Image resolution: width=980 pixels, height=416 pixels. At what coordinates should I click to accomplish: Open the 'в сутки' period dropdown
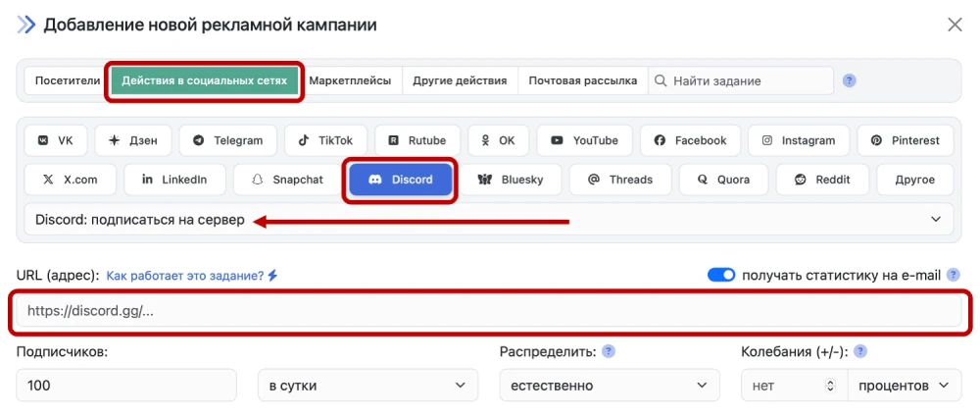(367, 386)
